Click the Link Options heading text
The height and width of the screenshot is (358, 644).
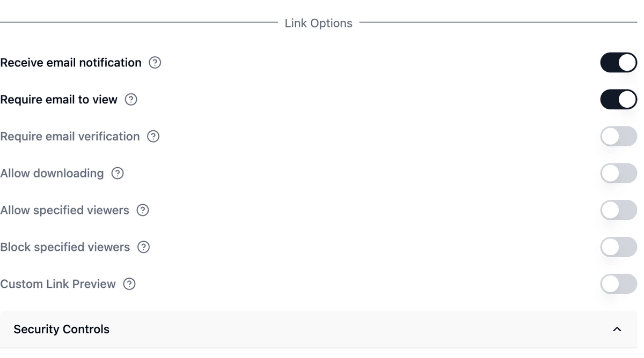(x=318, y=24)
